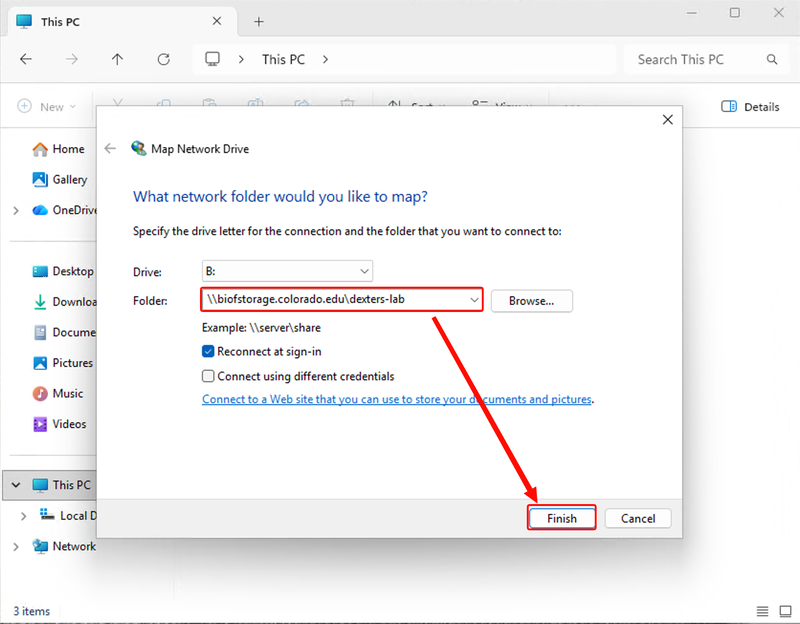Image resolution: width=800 pixels, height=624 pixels.
Task: Toggle the Details pane button
Action: [x=750, y=107]
